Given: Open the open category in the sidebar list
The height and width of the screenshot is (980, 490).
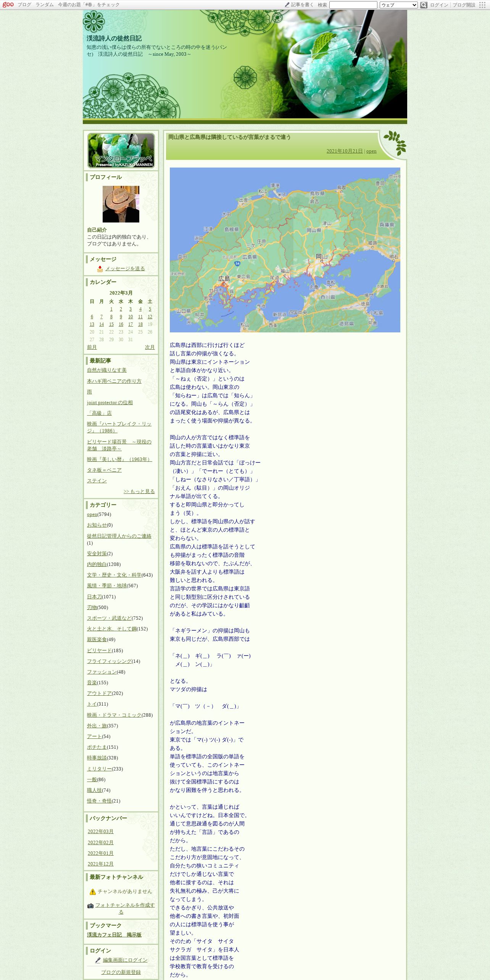Looking at the screenshot, I should pyautogui.click(x=92, y=514).
